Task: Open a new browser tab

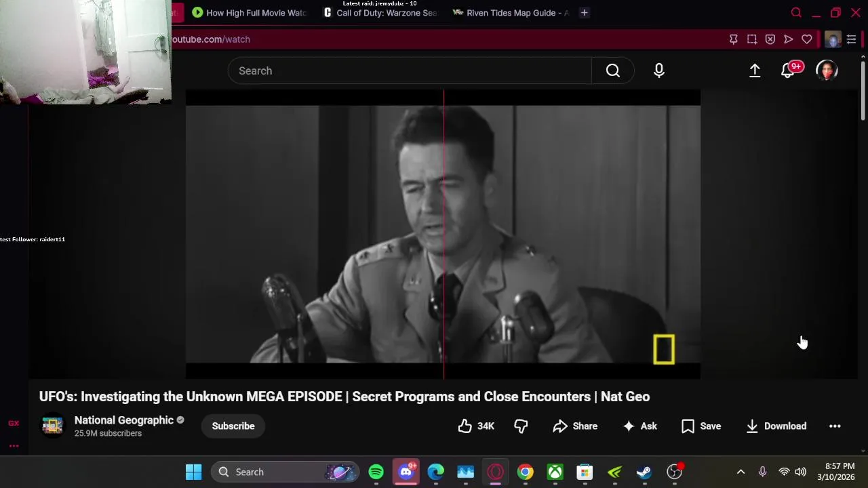Action: [x=584, y=13]
